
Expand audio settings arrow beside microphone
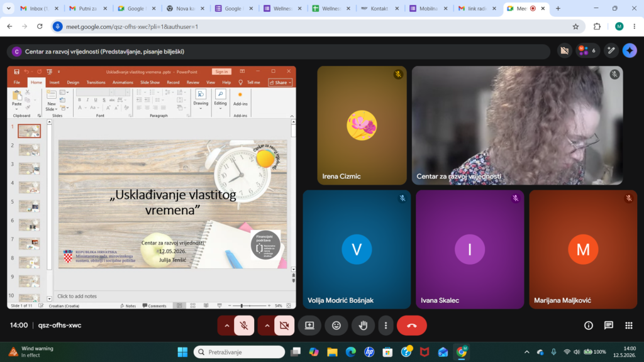tap(226, 326)
